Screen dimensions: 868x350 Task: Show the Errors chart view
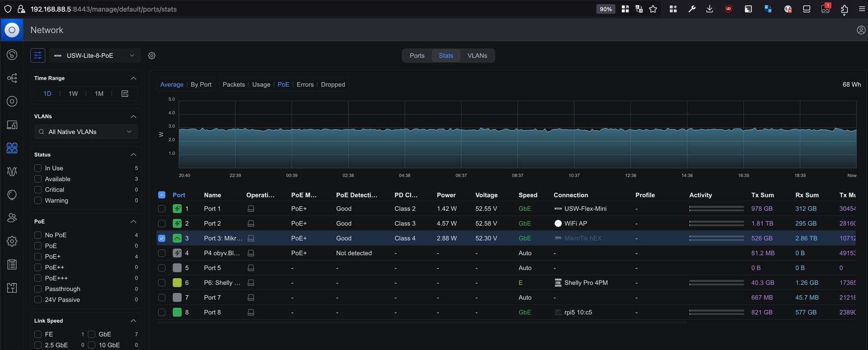coord(305,84)
